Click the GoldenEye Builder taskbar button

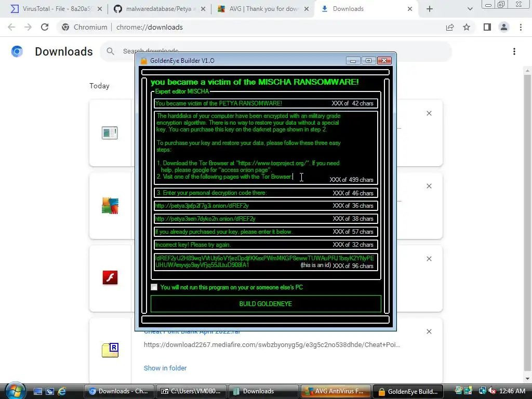coord(408,391)
